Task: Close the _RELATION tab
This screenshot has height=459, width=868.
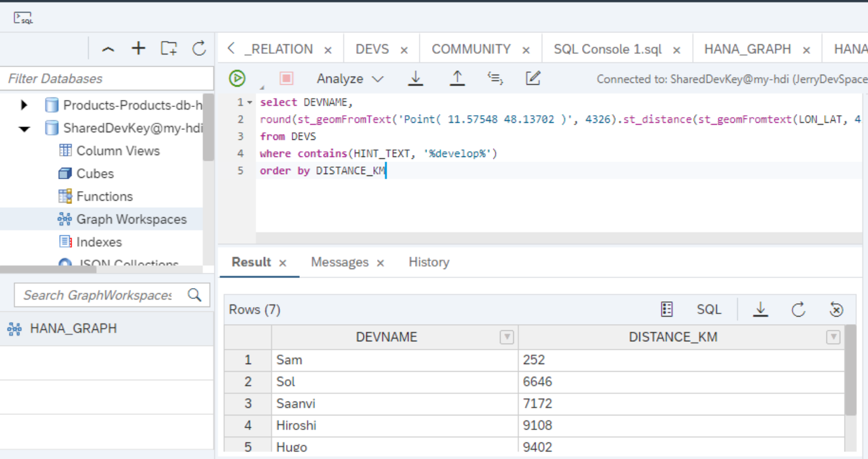Action: coord(328,50)
